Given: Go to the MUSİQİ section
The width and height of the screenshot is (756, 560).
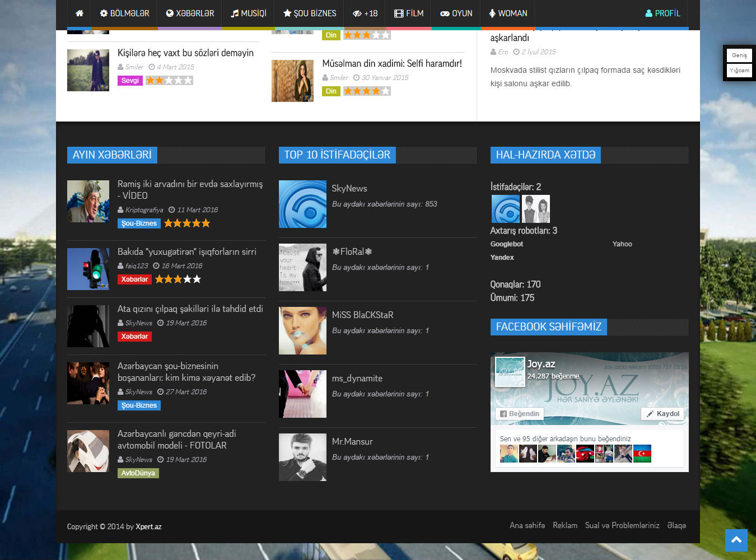Looking at the screenshot, I should click(x=249, y=13).
